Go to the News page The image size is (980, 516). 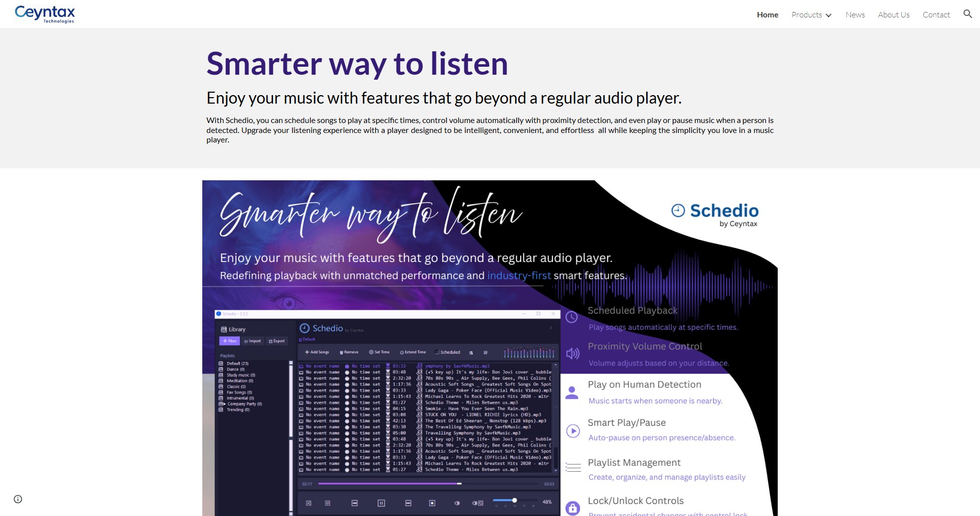pos(855,15)
